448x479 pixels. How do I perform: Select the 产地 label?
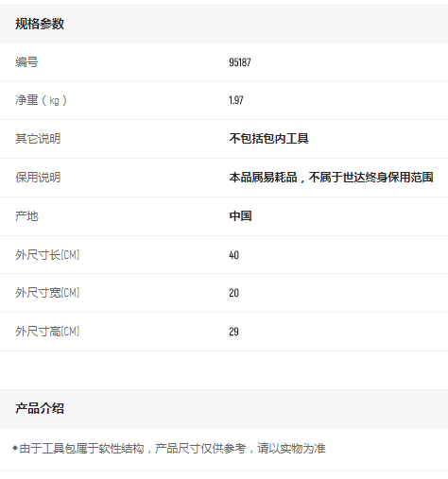point(26,216)
